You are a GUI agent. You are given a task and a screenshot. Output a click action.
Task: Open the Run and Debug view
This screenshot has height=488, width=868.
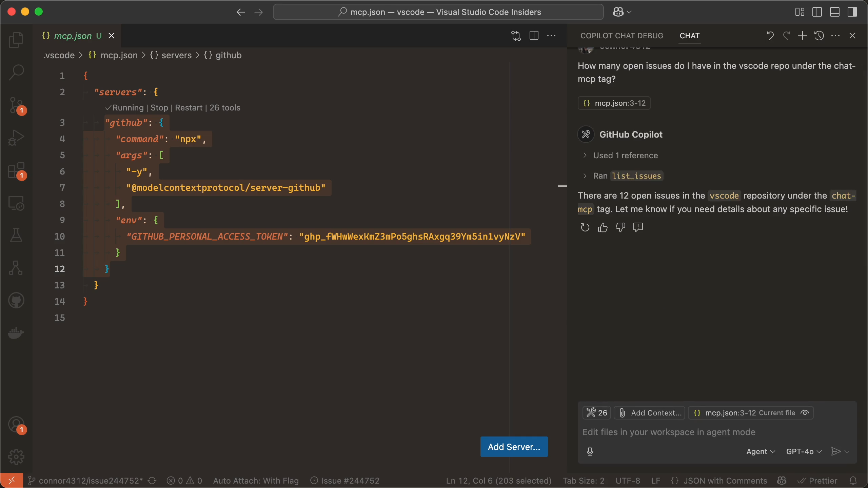click(x=16, y=137)
